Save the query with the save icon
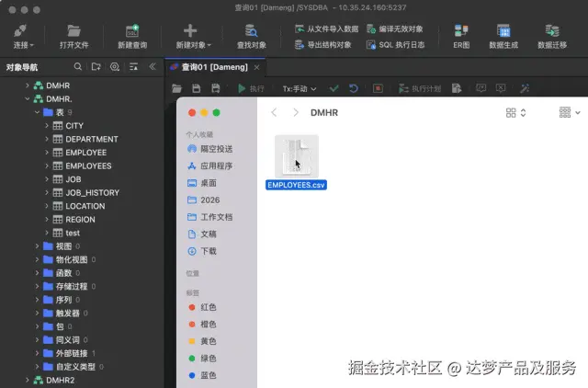Image resolution: width=588 pixels, height=388 pixels. (x=196, y=88)
